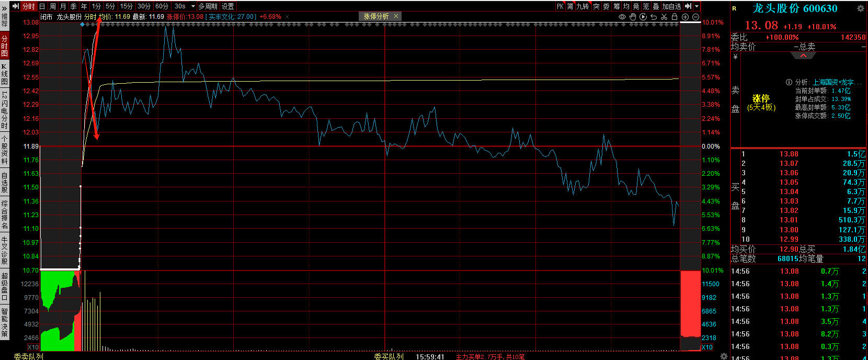Open the dropdown arrow next to 30s
Viewport: 868px width, 360px height.
[x=193, y=6]
